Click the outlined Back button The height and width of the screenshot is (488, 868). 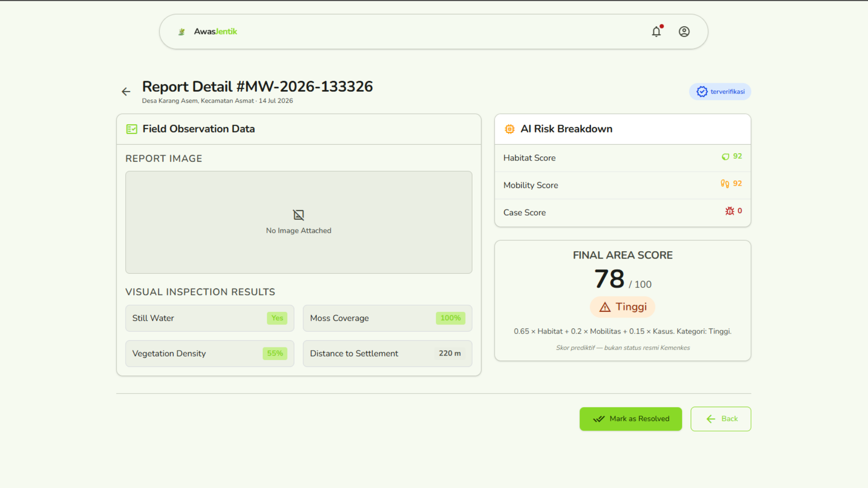click(x=721, y=419)
